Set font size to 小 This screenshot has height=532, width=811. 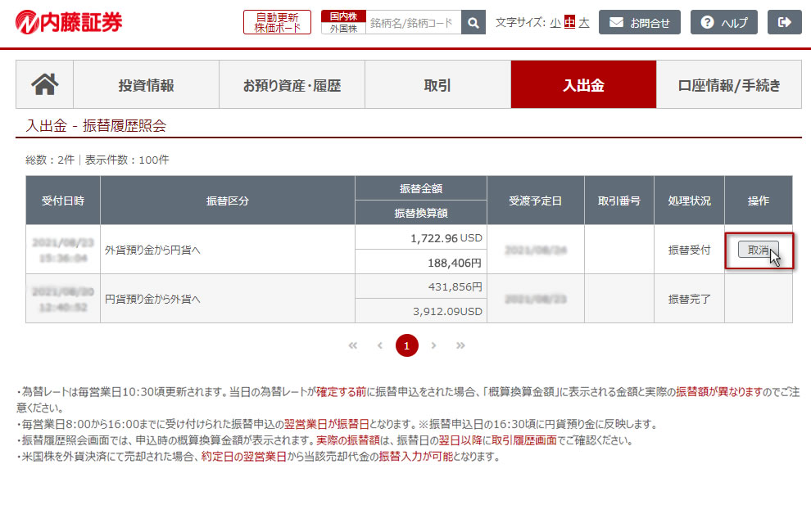coord(555,22)
